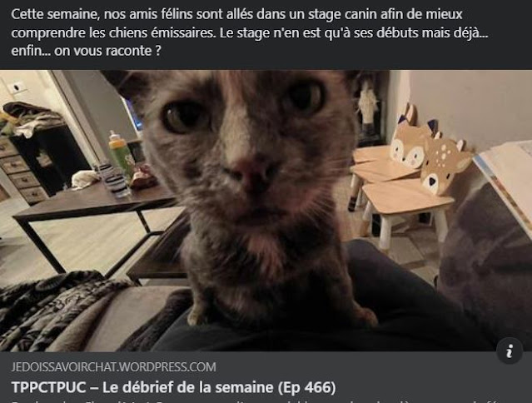
Task: Click the cat's right eye in the photo
Action: point(305,97)
